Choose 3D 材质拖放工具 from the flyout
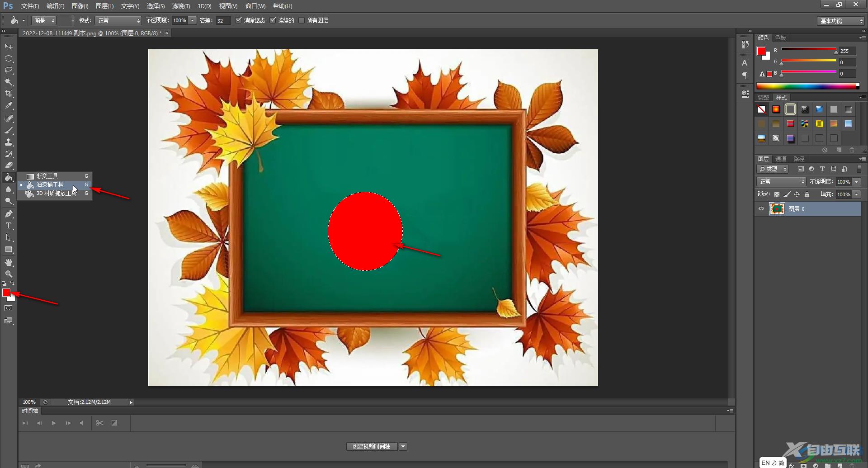This screenshot has width=868, height=468. [x=55, y=193]
